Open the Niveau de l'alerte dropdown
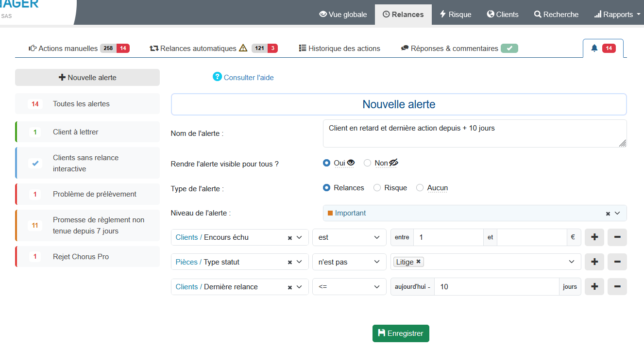This screenshot has width=644, height=348. pyautogui.click(x=617, y=213)
